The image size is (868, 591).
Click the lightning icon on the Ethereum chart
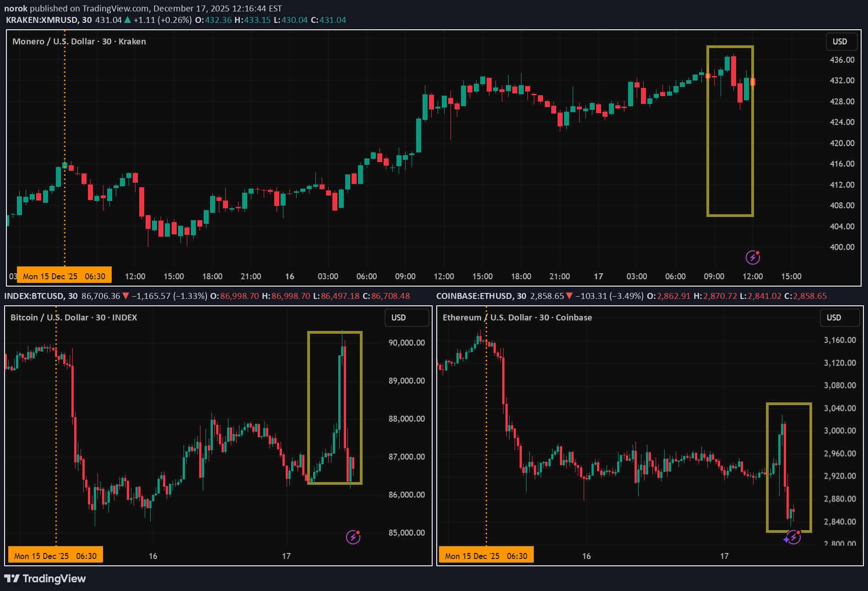pyautogui.click(x=794, y=537)
